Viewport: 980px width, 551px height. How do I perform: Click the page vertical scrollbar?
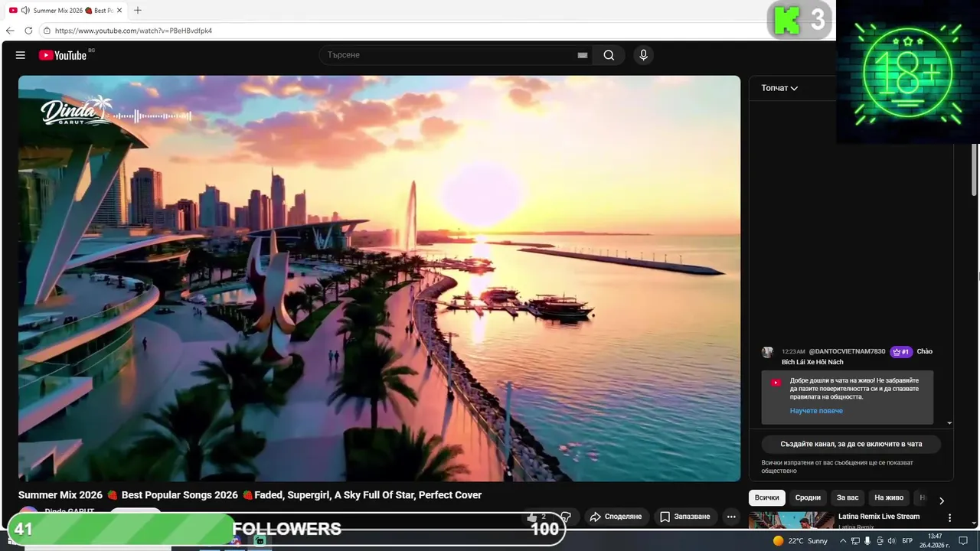click(x=975, y=168)
